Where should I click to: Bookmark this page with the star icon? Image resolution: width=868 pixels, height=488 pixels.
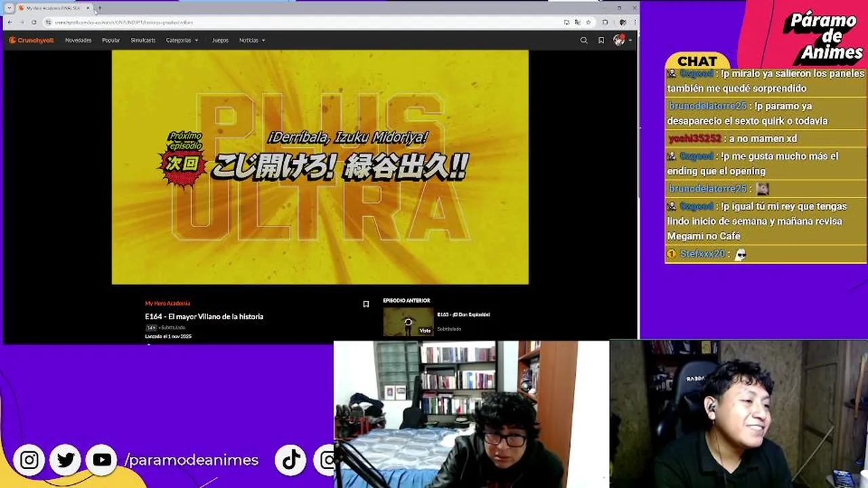[588, 22]
